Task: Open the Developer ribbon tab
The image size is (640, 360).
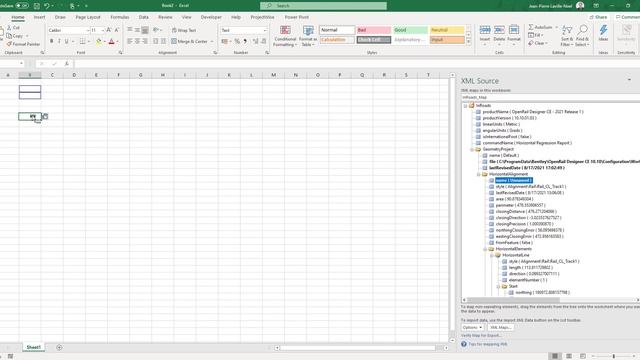Action: coord(211,17)
